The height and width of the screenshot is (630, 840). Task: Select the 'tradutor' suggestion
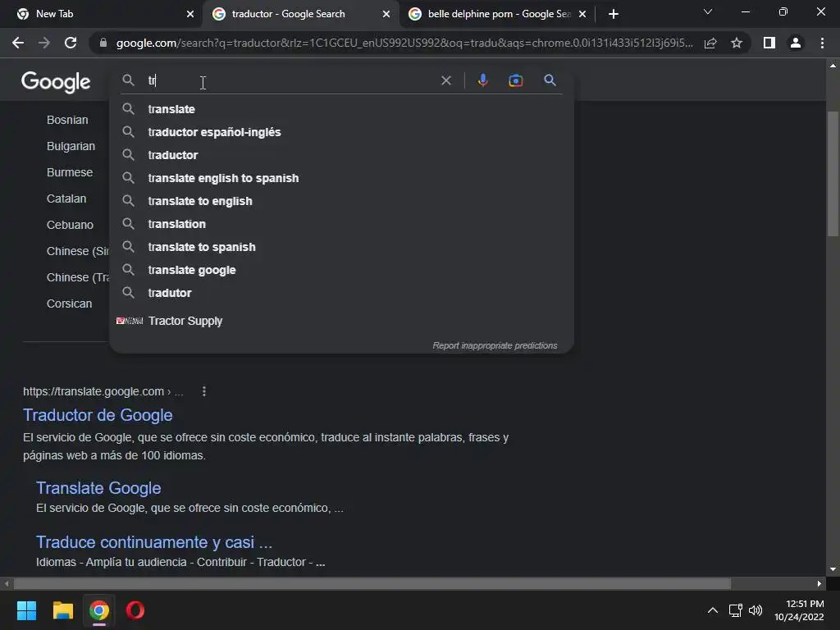coord(341,293)
